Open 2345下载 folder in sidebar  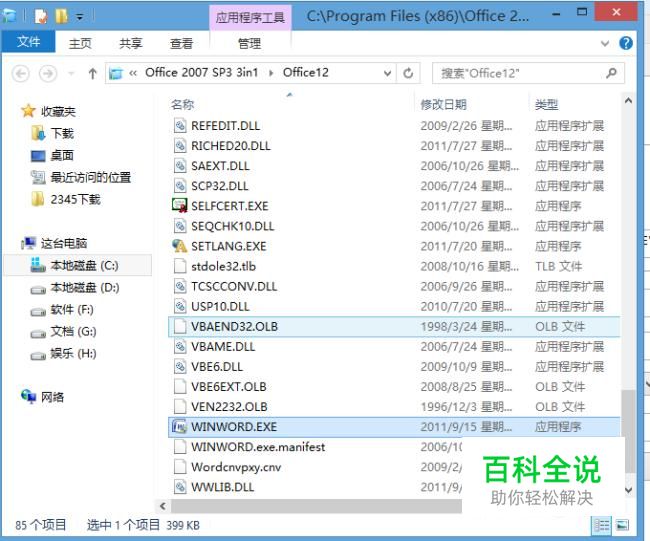click(x=66, y=199)
